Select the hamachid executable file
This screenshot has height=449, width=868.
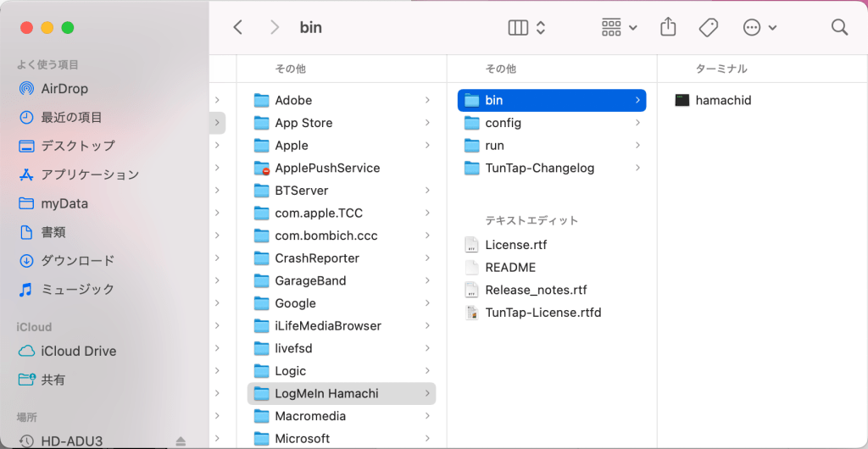723,100
